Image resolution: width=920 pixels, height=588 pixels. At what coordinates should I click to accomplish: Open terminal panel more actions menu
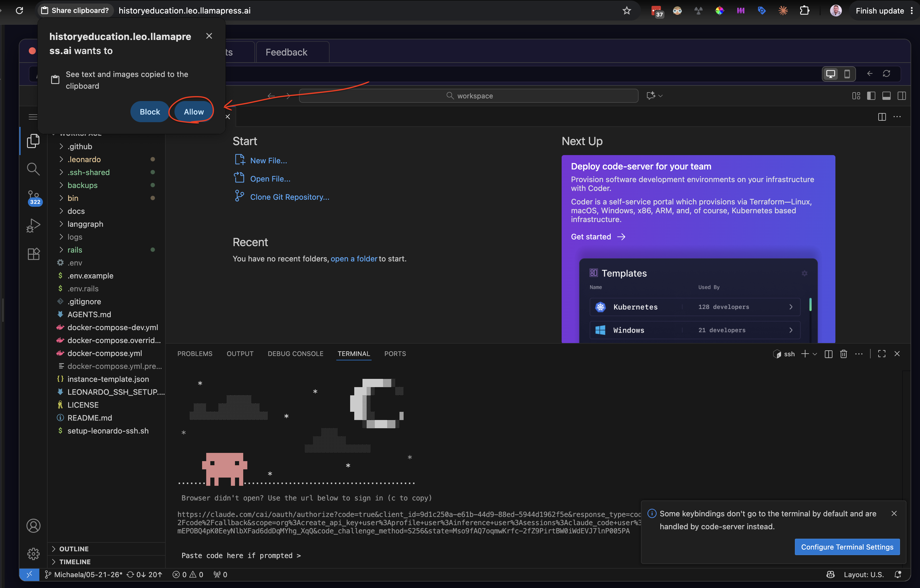tap(859, 354)
